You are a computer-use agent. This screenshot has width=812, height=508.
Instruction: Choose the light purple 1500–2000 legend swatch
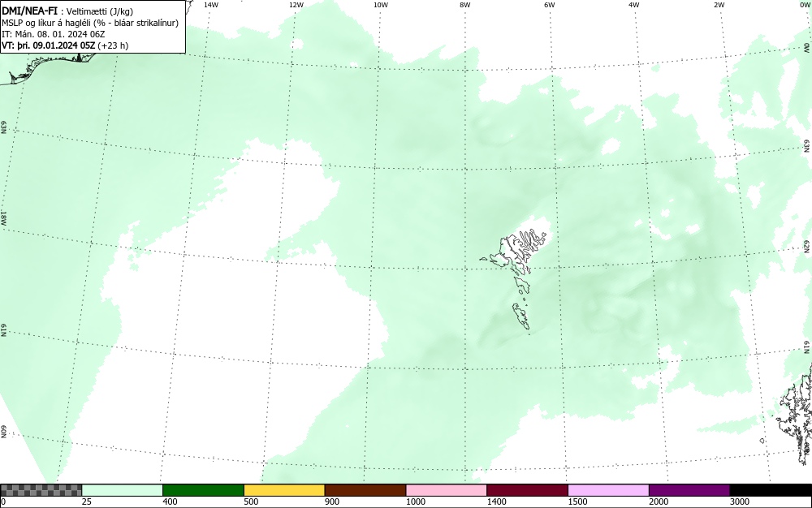608,490
